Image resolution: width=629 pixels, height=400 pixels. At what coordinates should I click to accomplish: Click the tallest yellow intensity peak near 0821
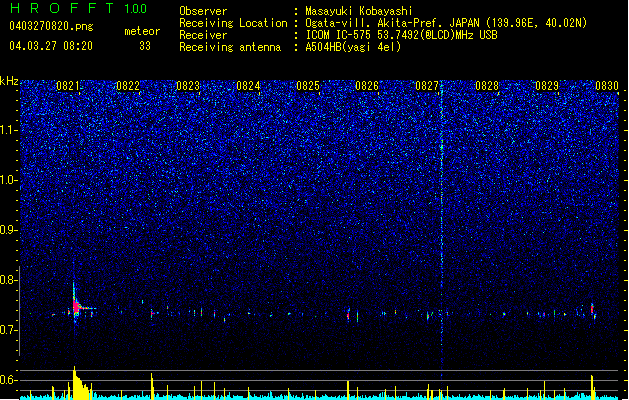tap(75, 382)
